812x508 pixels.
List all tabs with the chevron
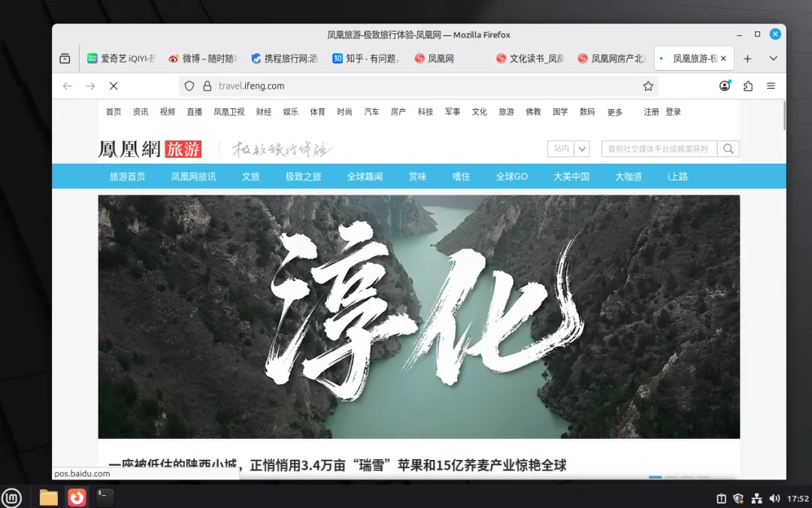[773, 59]
